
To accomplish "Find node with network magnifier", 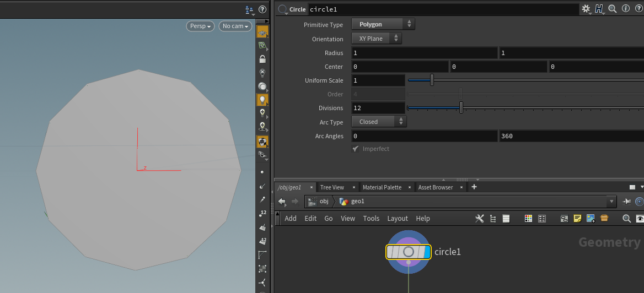I will [627, 219].
